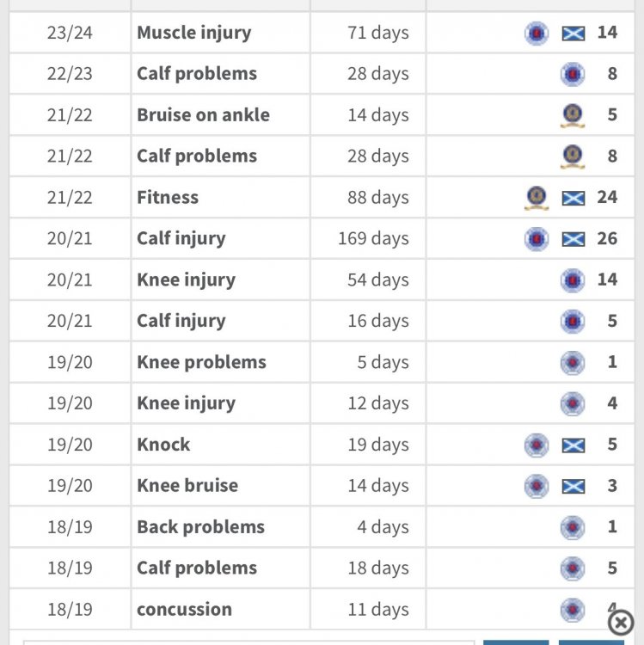Click Rangers crest in Knock row
This screenshot has height=645, width=644.
(537, 445)
